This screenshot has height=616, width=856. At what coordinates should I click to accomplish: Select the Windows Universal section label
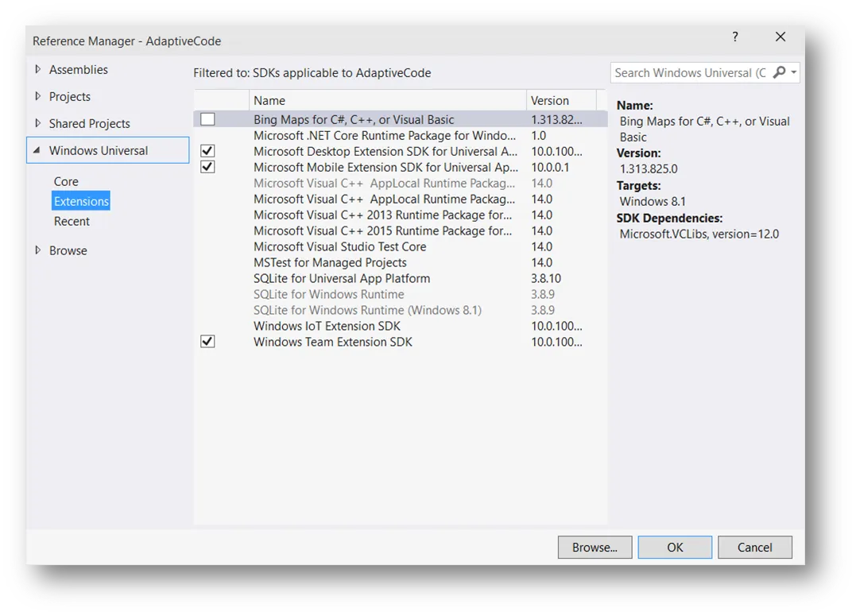tap(99, 151)
